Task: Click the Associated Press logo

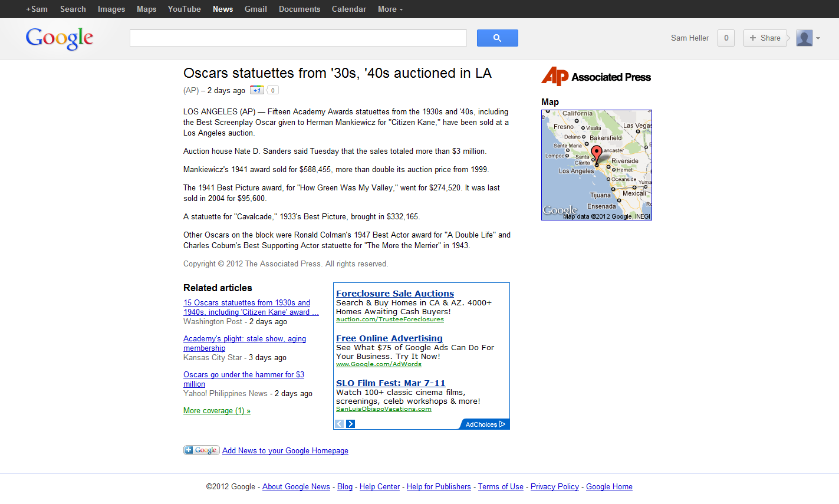Action: point(596,77)
